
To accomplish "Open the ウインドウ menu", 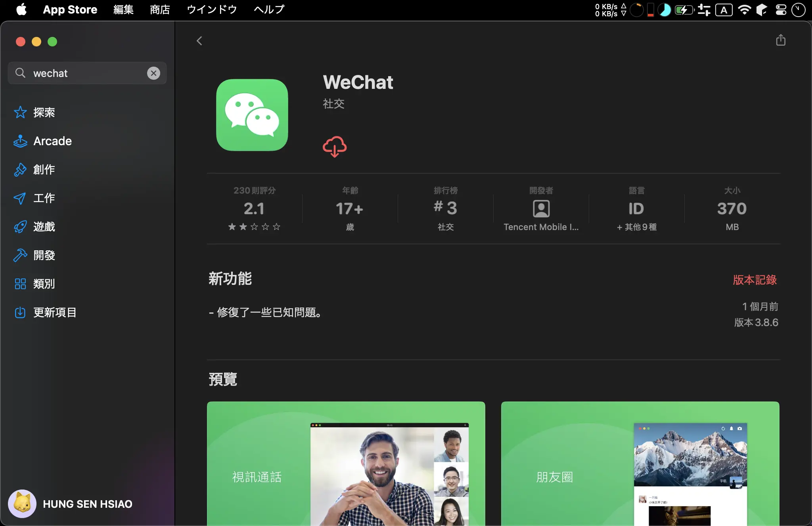I will tap(212, 10).
